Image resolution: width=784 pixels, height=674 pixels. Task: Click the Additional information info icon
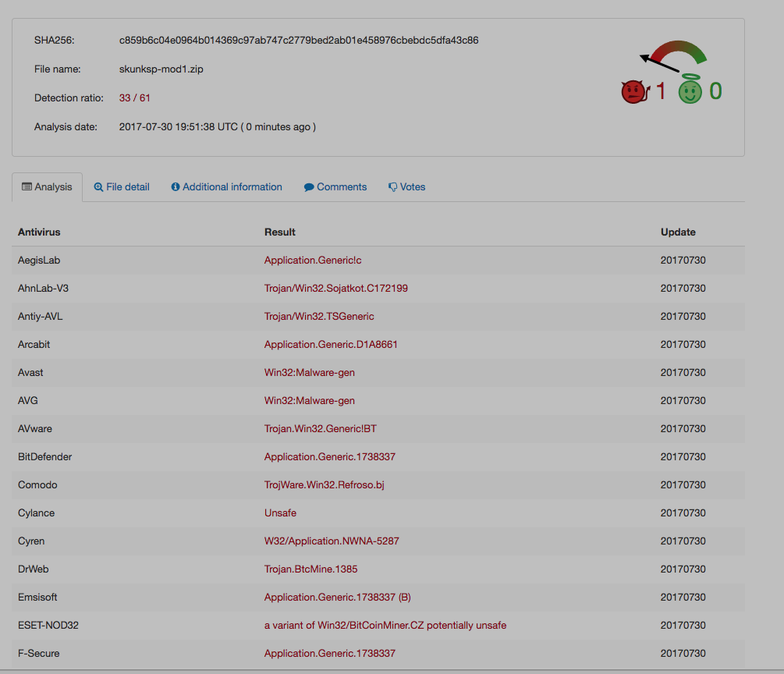[x=176, y=186]
